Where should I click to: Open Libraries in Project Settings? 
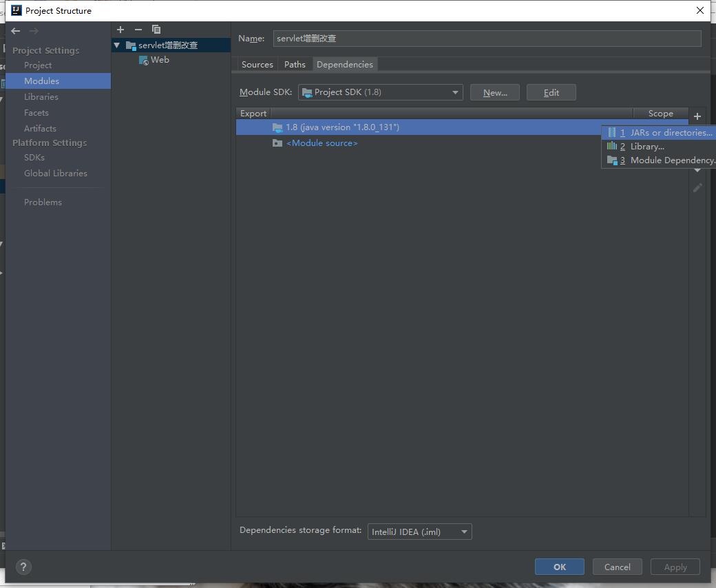click(41, 97)
